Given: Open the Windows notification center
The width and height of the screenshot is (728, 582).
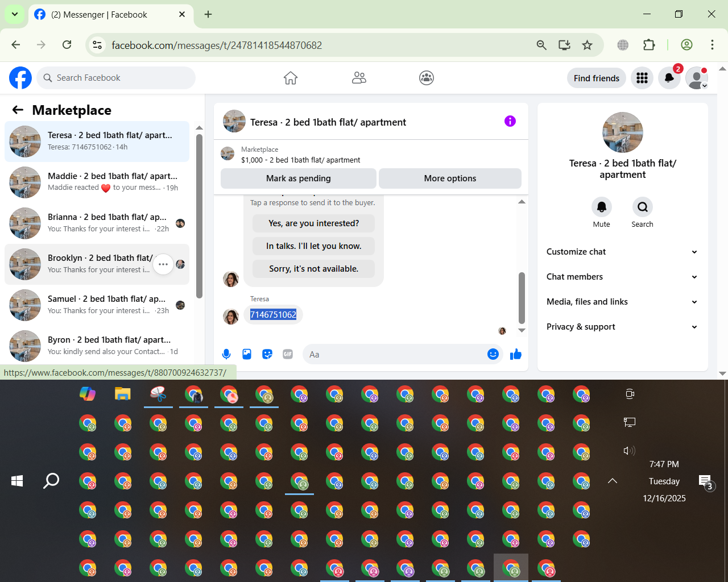Looking at the screenshot, I should [x=705, y=482].
